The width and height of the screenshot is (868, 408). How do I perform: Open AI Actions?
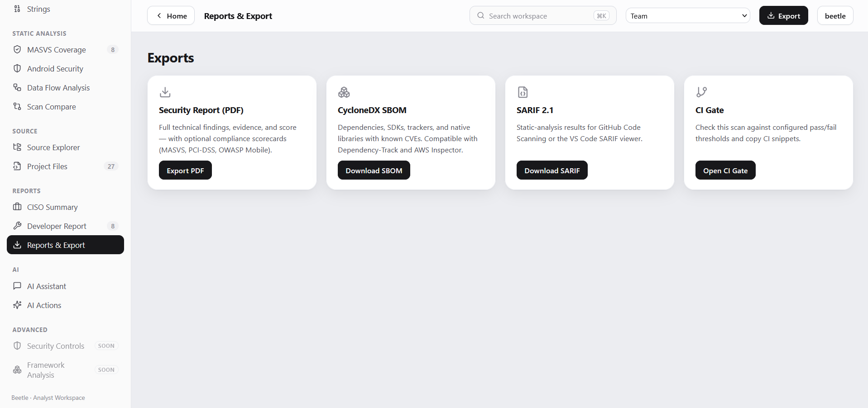65,305
